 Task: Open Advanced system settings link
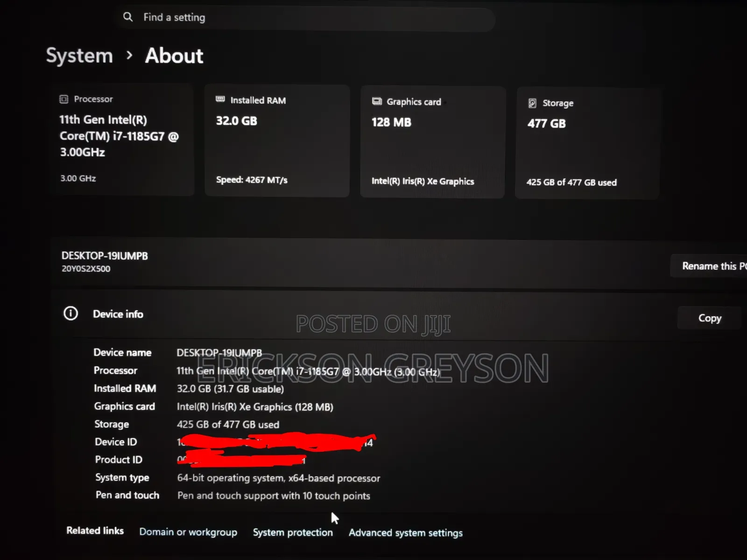406,533
